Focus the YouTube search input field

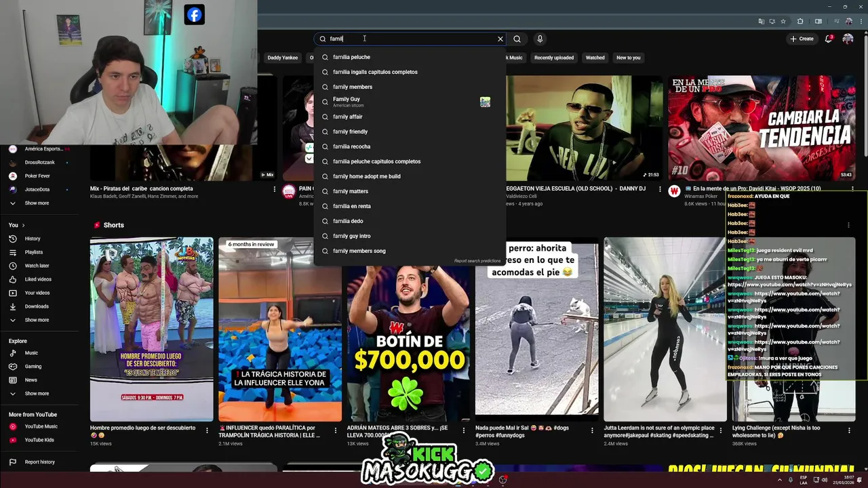click(410, 39)
